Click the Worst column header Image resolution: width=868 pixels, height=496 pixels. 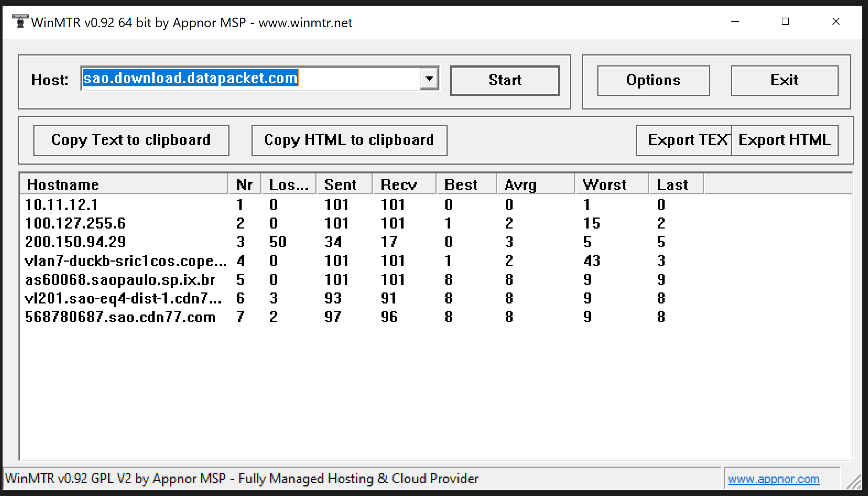(x=612, y=184)
